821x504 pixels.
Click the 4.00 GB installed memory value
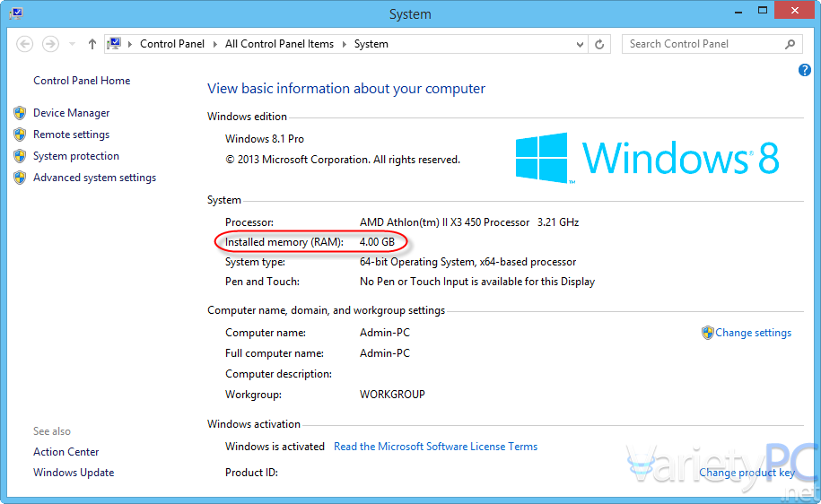pyautogui.click(x=377, y=242)
